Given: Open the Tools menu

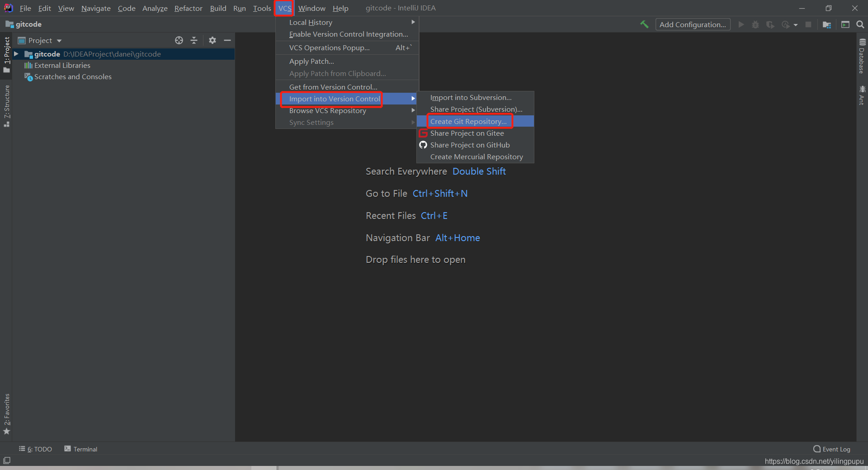Looking at the screenshot, I should 262,8.
